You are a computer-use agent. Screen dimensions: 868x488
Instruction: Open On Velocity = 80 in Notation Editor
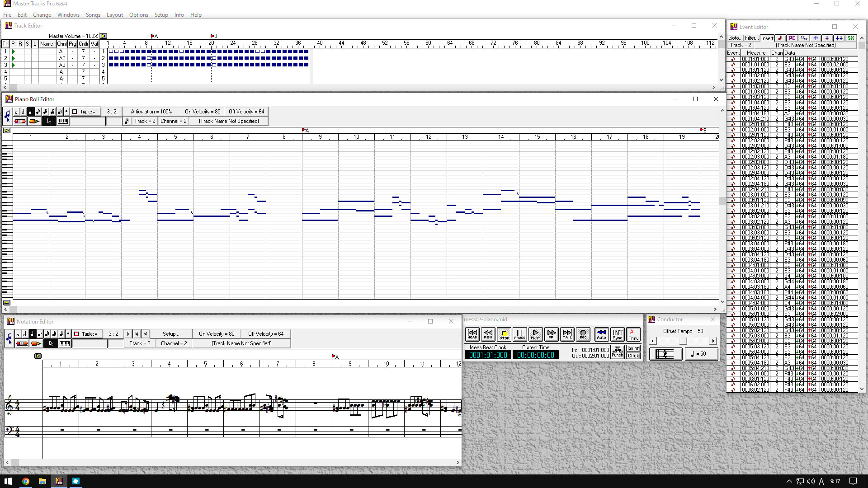(217, 334)
